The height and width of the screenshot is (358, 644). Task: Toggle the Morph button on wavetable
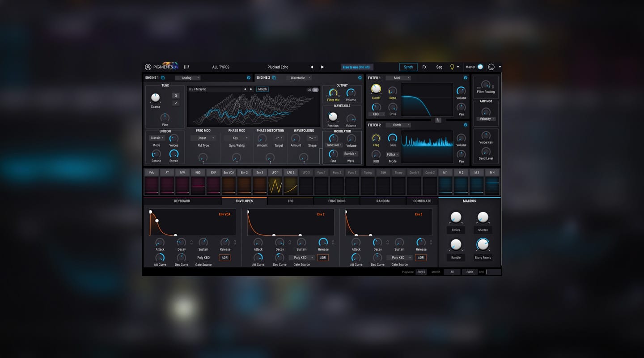[263, 89]
